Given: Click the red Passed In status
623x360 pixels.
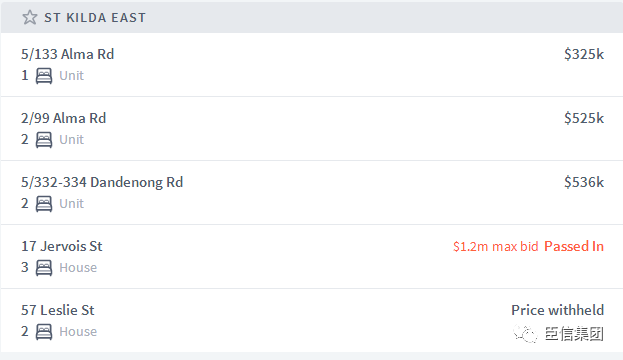Looking at the screenshot, I should pyautogui.click(x=574, y=246).
